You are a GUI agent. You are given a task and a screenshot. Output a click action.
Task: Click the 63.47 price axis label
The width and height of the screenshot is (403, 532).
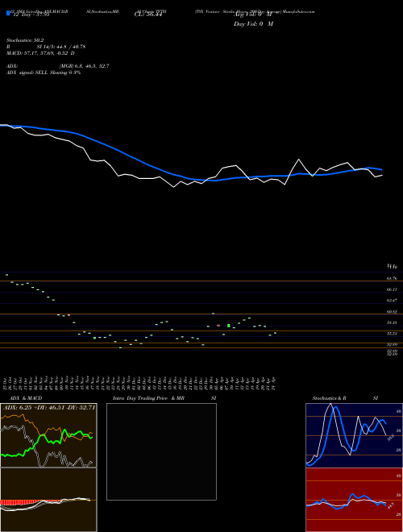pos(392,301)
